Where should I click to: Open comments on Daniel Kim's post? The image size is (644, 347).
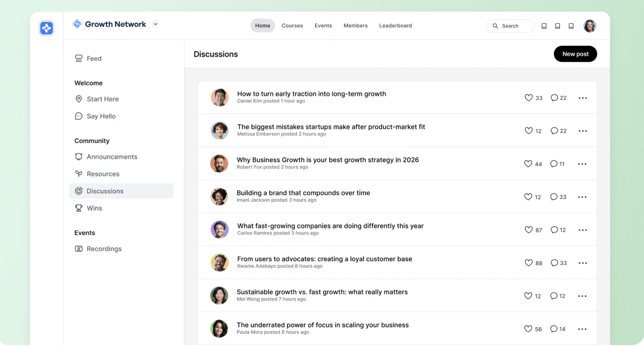coord(554,98)
